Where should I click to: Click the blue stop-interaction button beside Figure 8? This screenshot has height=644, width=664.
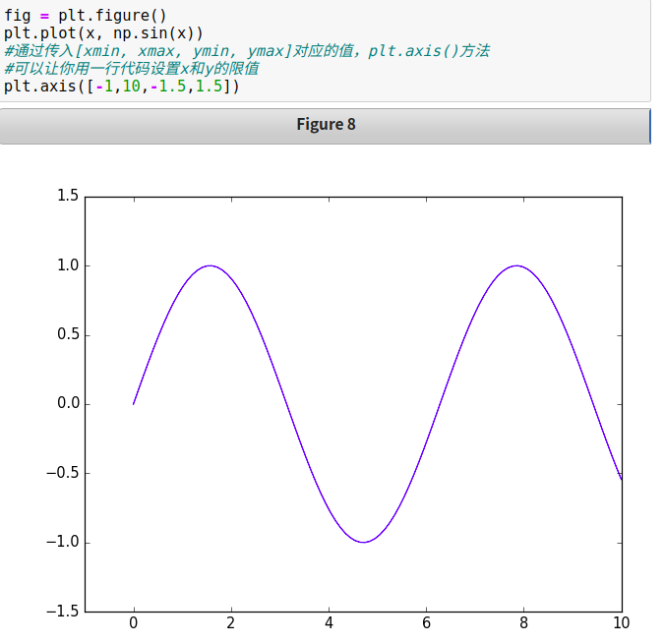(649, 126)
